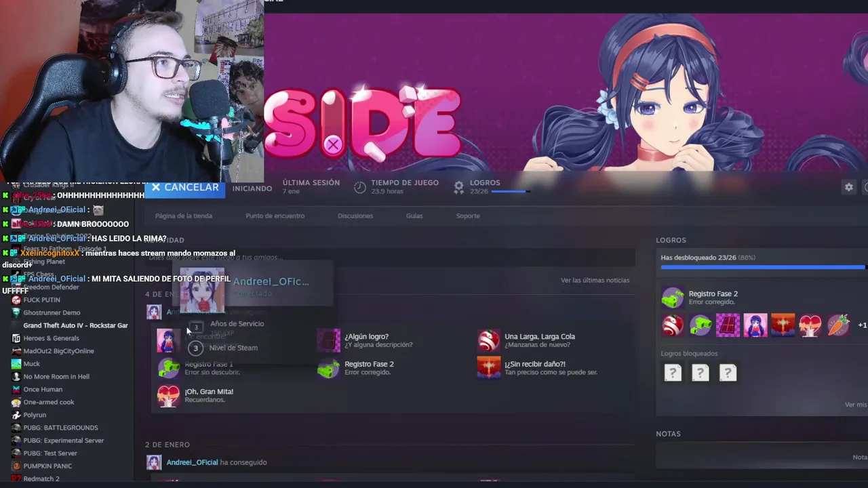Open LOGROS panel heading
The image size is (868, 488).
click(671, 240)
